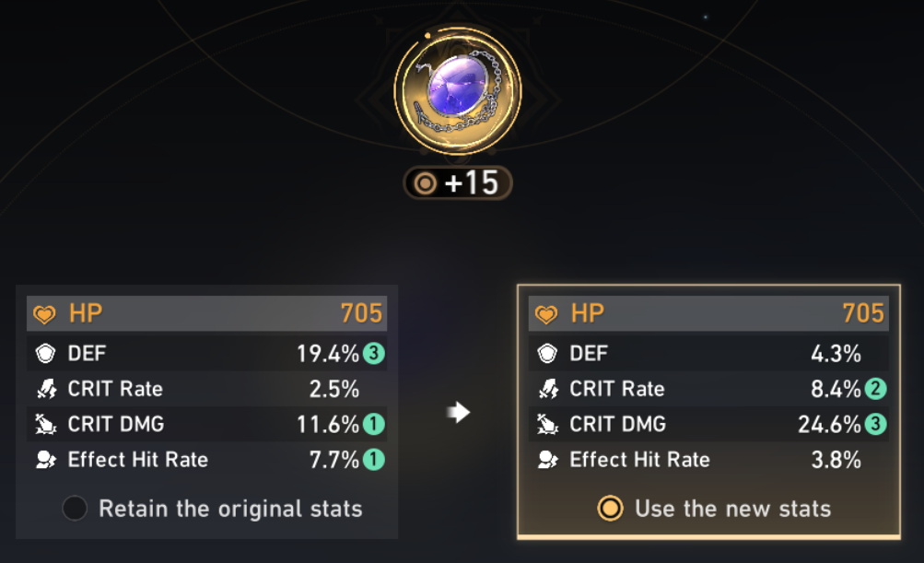Click the +15 enhancement level indicator
The height and width of the screenshot is (563, 924).
point(458,182)
